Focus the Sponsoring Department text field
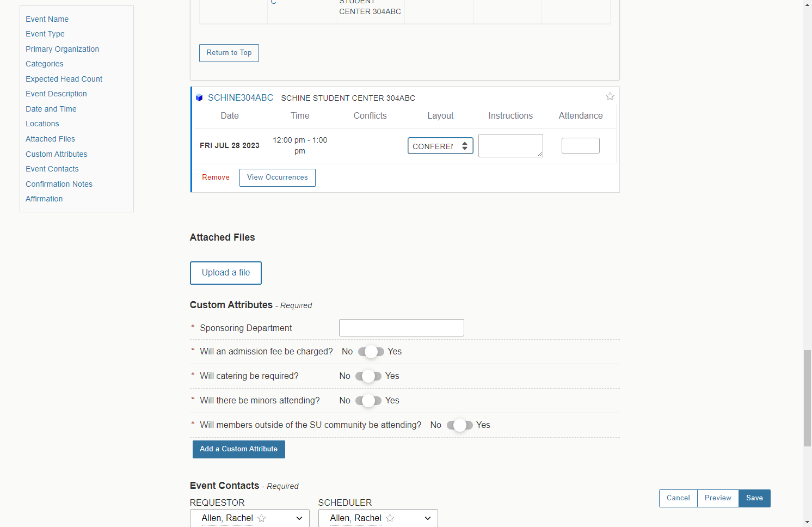The height and width of the screenshot is (527, 812). click(402, 328)
